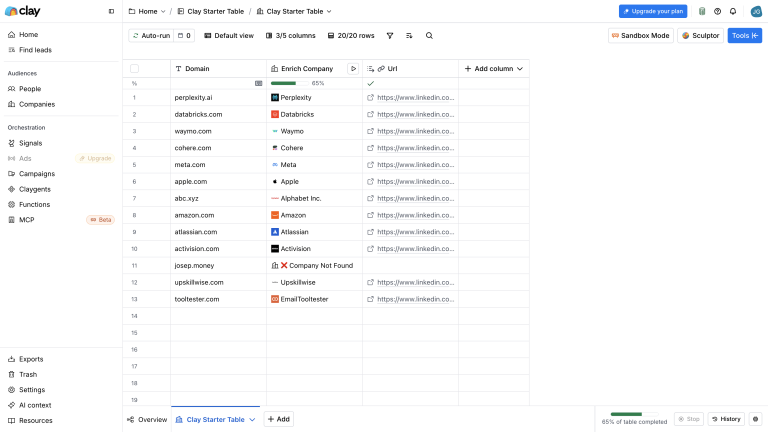The image size is (768, 432).
Task: Open the Add column dropdown
Action: 494,69
